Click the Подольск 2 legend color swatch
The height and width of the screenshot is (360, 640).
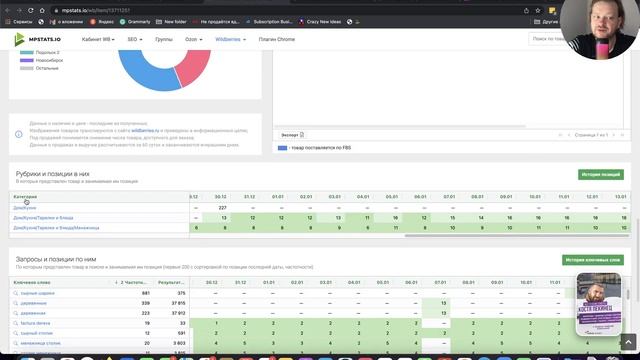[27, 53]
